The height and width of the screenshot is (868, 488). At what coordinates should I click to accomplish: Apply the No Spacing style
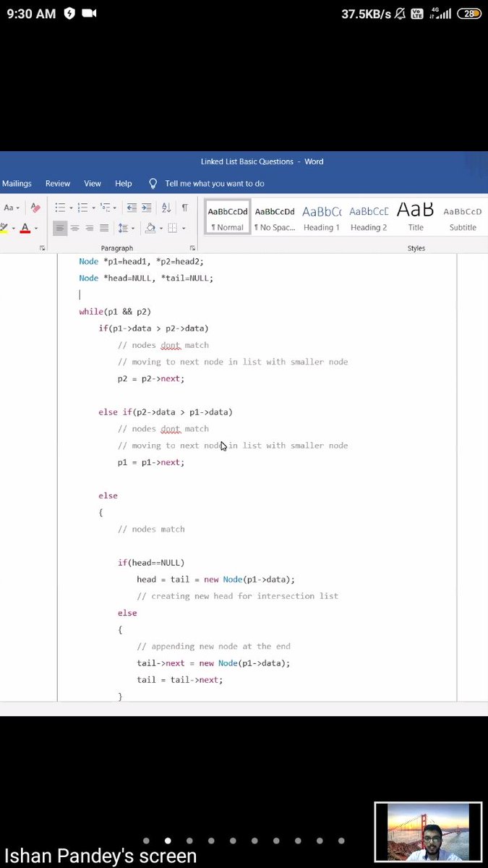pyautogui.click(x=275, y=218)
